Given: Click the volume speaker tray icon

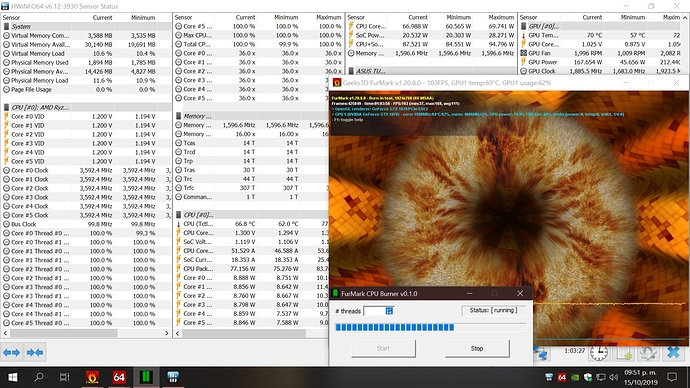Looking at the screenshot, I should (x=613, y=377).
